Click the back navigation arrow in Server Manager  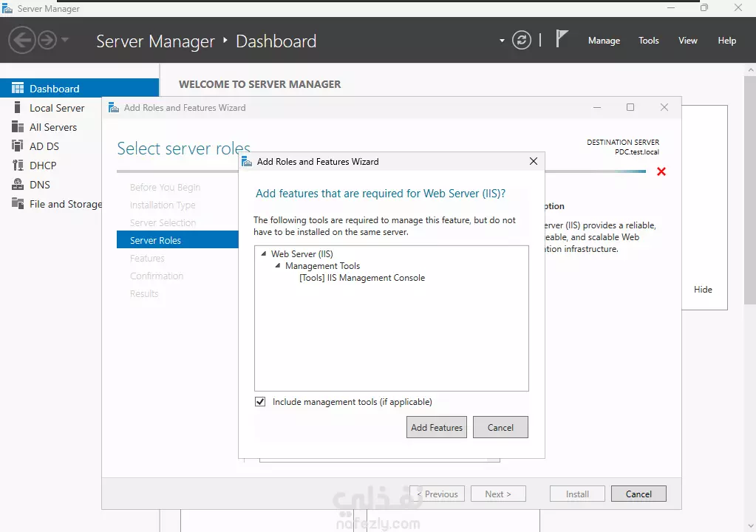point(21,40)
